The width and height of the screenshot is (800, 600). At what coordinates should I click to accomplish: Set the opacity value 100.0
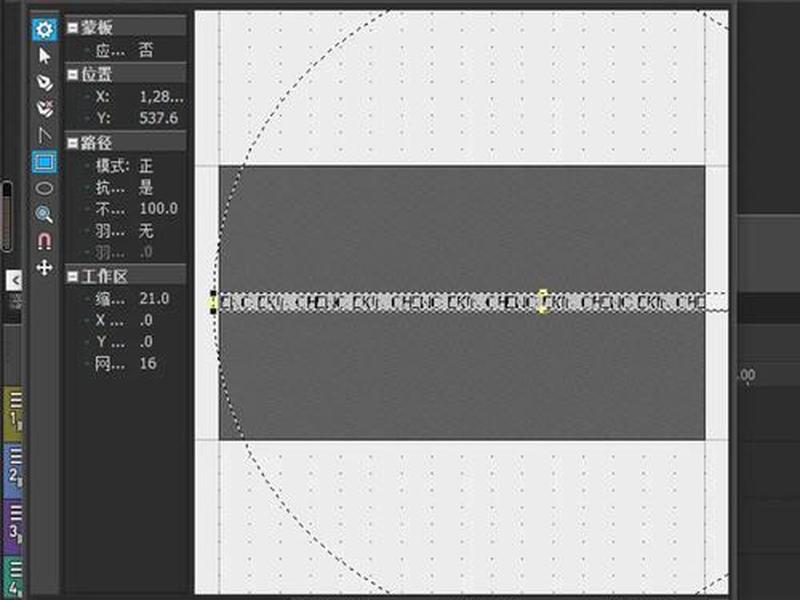pyautogui.click(x=159, y=209)
